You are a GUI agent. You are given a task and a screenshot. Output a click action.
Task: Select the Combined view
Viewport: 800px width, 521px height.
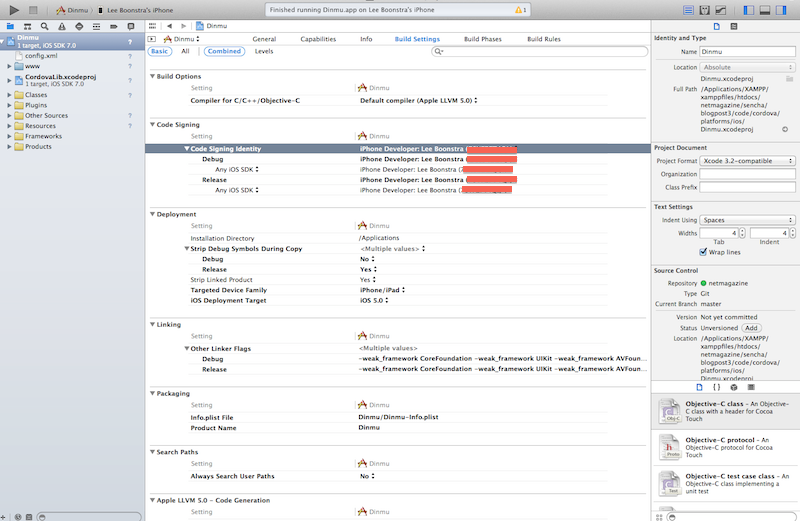pyautogui.click(x=224, y=51)
